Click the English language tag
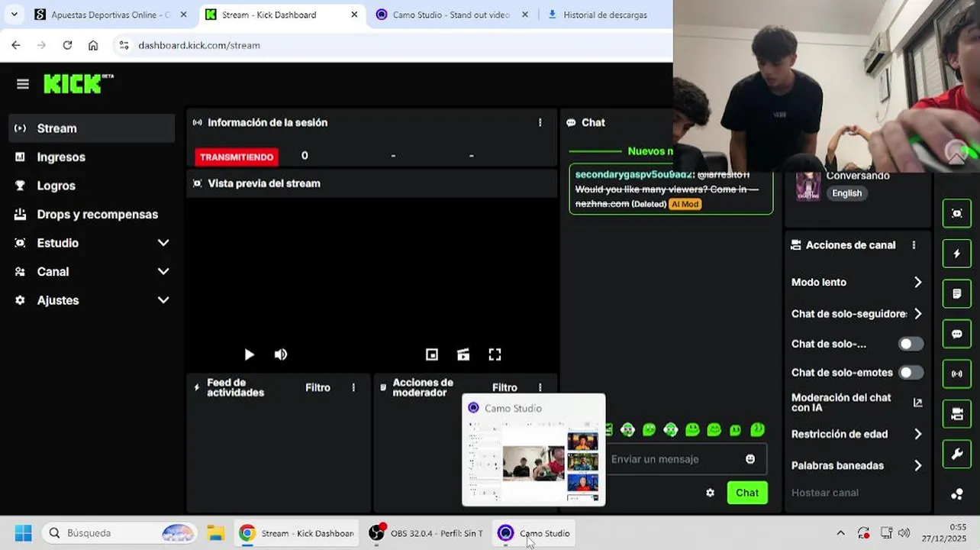 (x=846, y=193)
